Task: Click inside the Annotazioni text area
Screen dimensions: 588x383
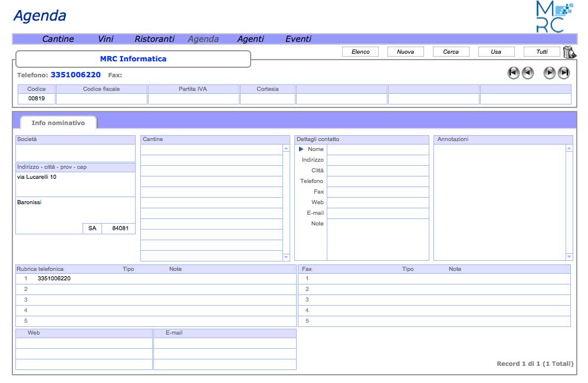Action: pyautogui.click(x=500, y=202)
